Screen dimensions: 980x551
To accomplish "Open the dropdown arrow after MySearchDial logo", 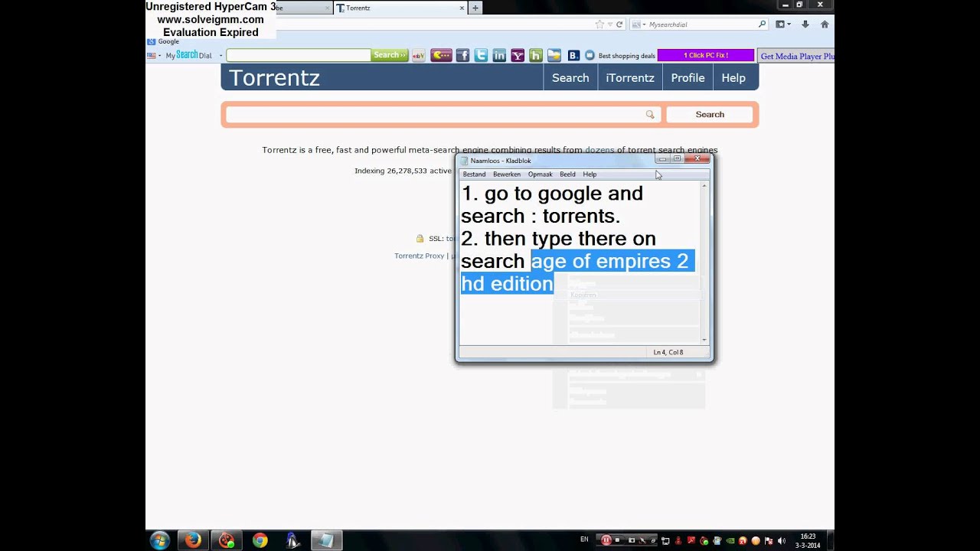I will [x=221, y=55].
